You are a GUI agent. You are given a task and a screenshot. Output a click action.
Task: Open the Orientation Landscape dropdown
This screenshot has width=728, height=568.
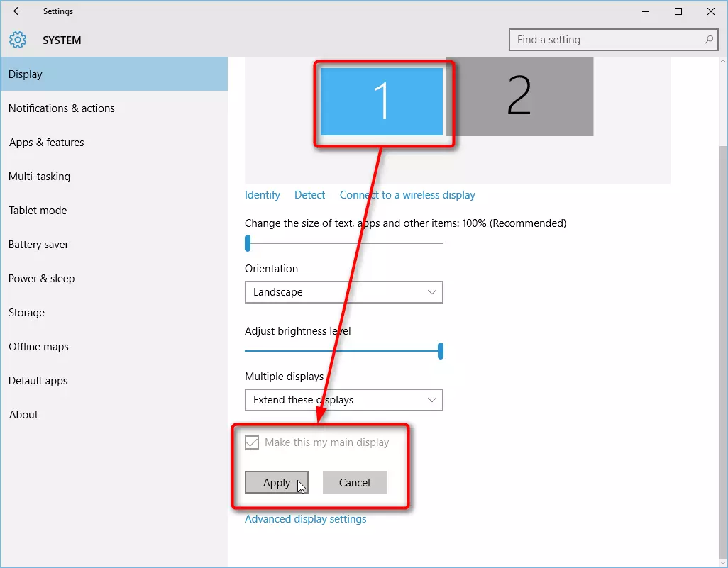(x=344, y=292)
